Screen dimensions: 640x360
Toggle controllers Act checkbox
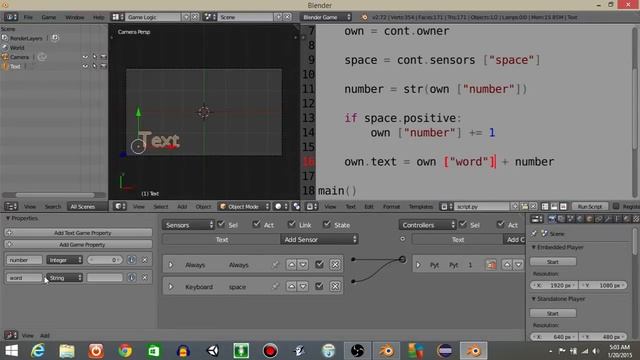(500, 224)
